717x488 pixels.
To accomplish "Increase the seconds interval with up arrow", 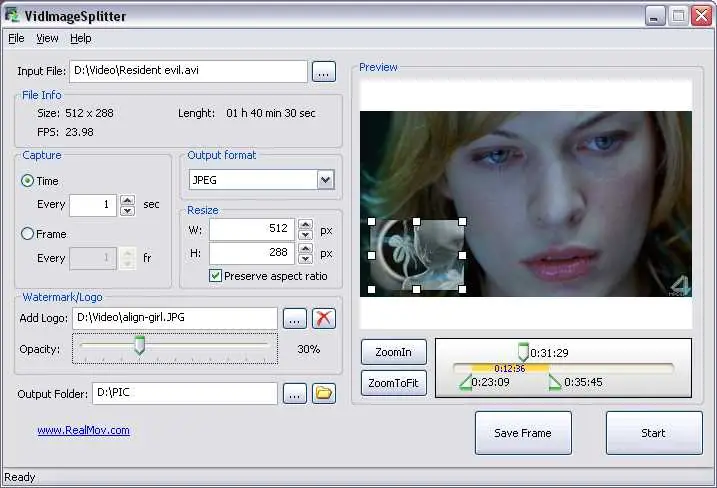I will (128, 200).
